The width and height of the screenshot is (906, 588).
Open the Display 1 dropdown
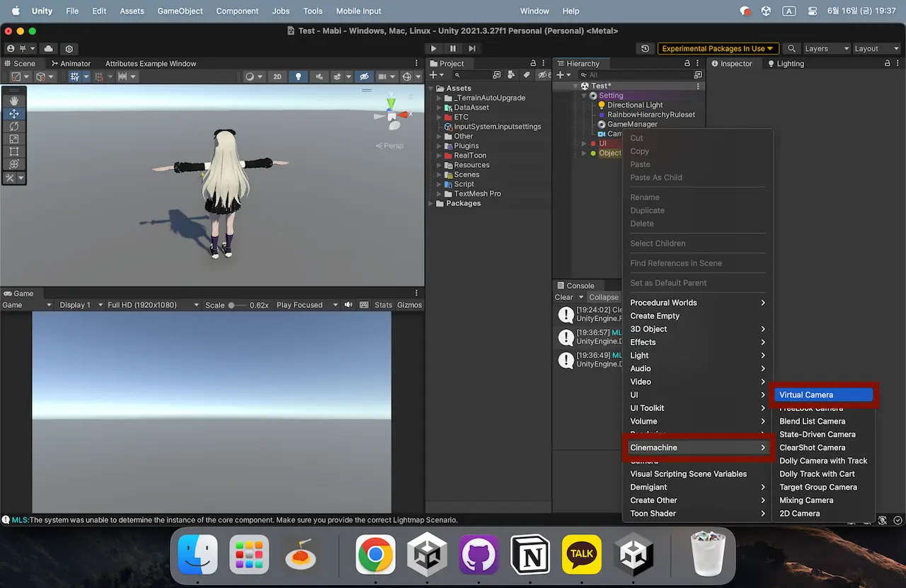(x=79, y=305)
